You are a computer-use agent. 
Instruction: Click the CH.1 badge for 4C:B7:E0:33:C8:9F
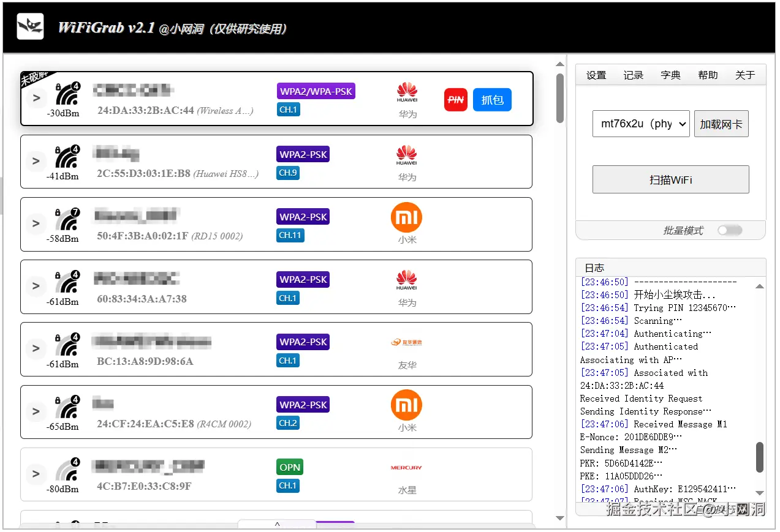pos(288,485)
